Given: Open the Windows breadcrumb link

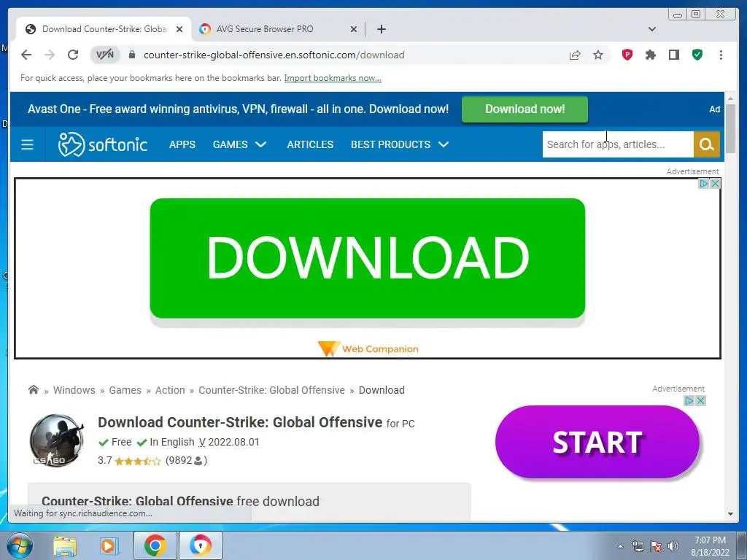Looking at the screenshot, I should pos(74,390).
